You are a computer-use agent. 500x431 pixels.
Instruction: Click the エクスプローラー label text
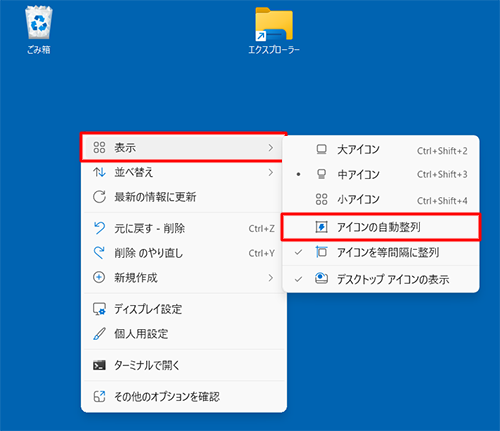click(274, 50)
